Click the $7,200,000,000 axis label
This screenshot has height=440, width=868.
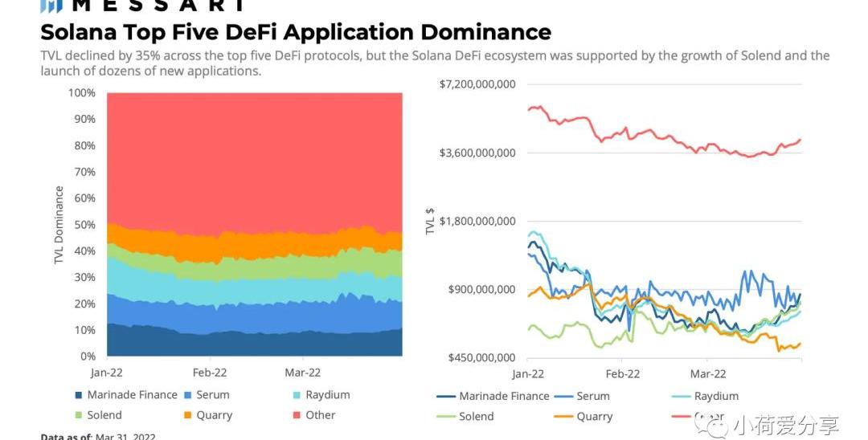(477, 84)
